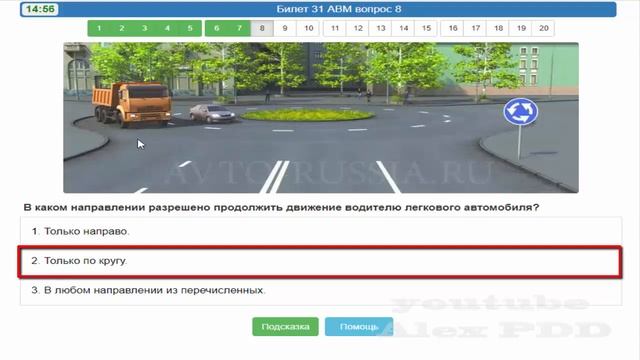
Task: Go to question 12
Action: point(358,28)
